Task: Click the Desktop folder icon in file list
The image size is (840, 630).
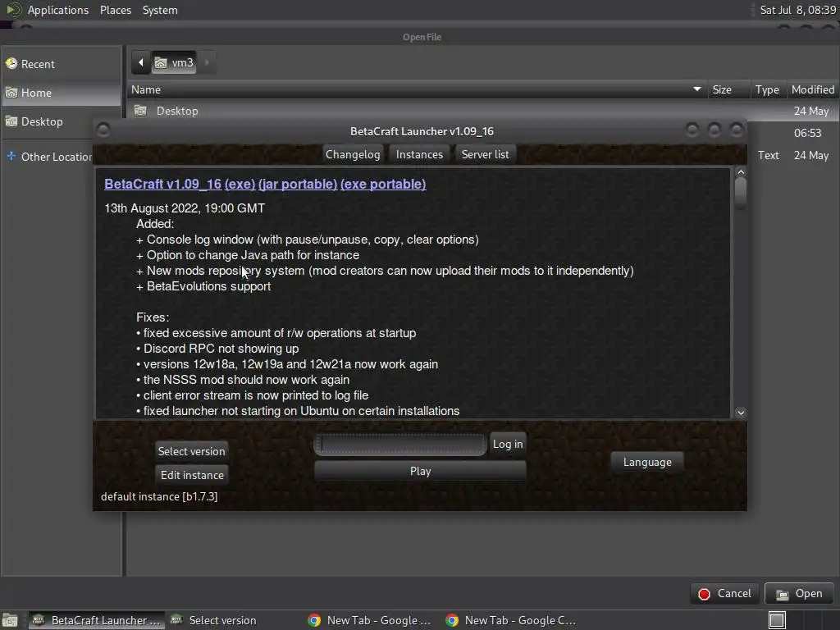Action: tap(140, 111)
